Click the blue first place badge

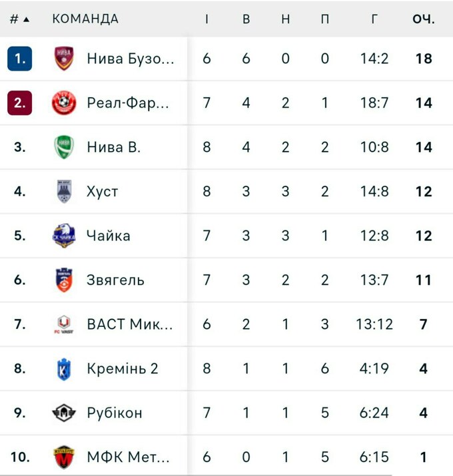(20, 59)
